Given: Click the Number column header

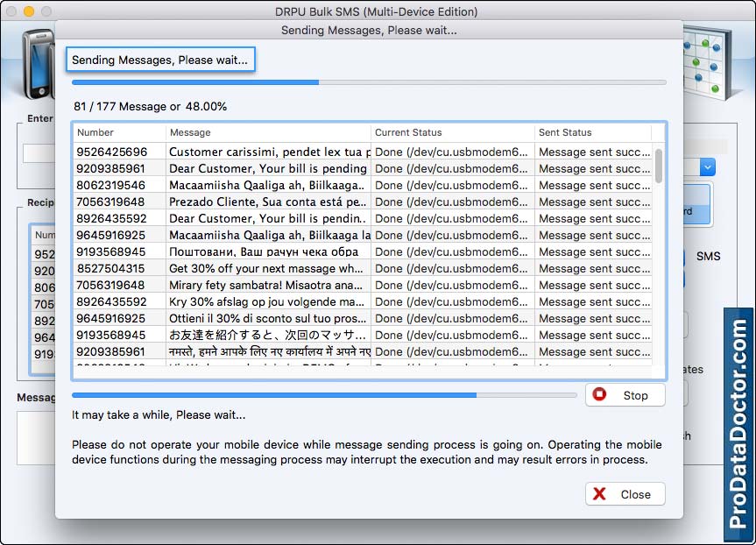Looking at the screenshot, I should 119,132.
